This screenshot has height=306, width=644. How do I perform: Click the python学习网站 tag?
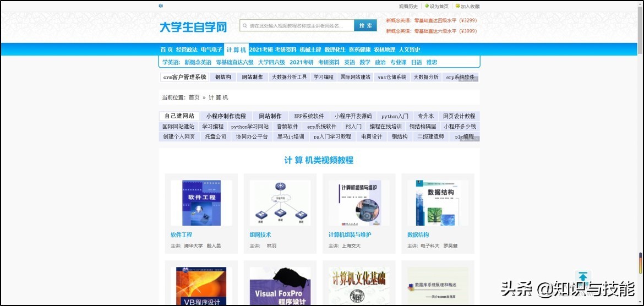click(x=250, y=127)
